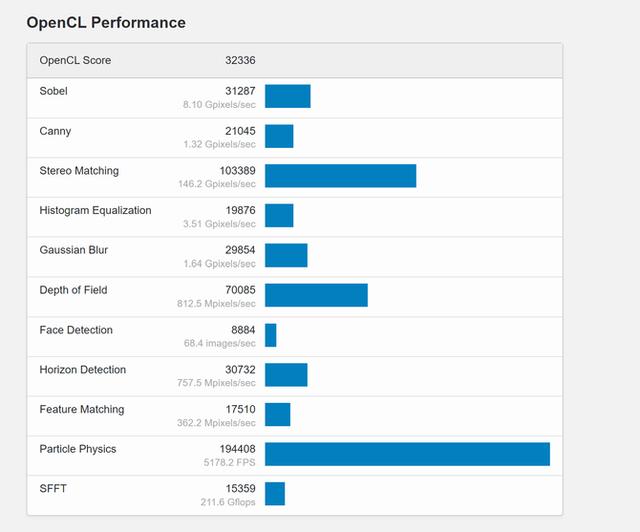Click the Depth of Field score 70085
The width and height of the screenshot is (640, 532).
[240, 289]
